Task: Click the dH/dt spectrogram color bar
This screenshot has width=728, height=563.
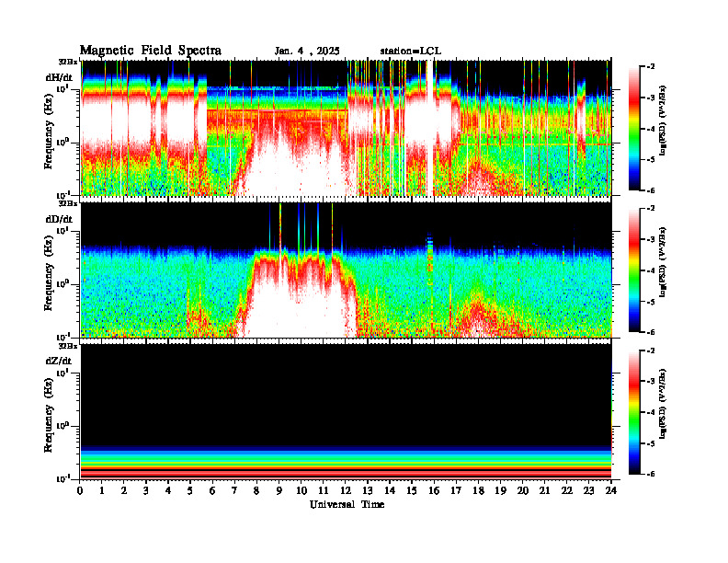Action: [634, 128]
